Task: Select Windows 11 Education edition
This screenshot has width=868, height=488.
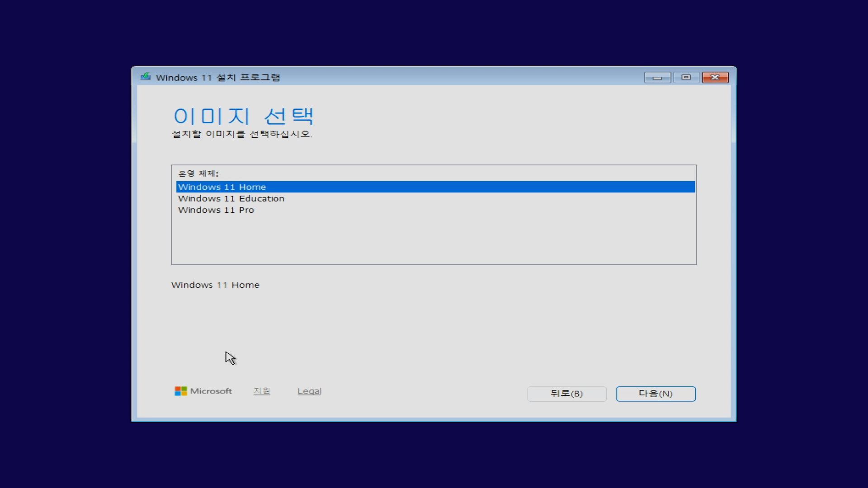Action: pos(231,199)
